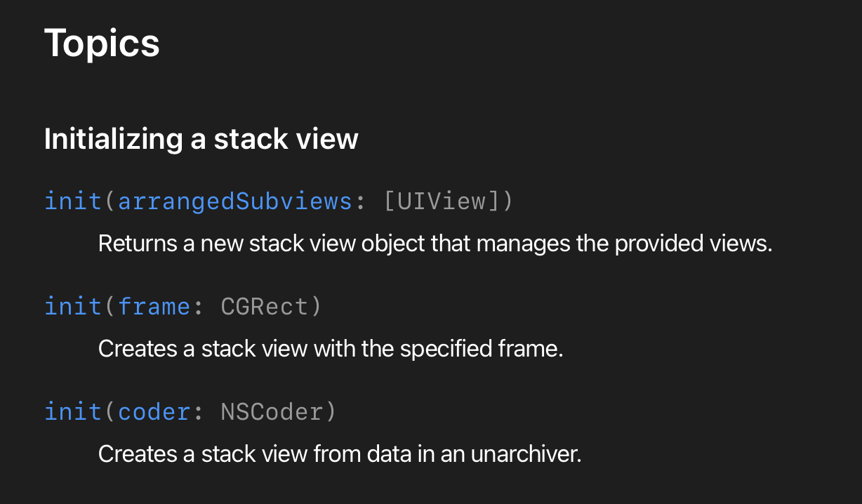Image resolution: width=862 pixels, height=504 pixels.
Task: Open the init(arrangedSubviews:) initializer link
Action: pos(279,201)
